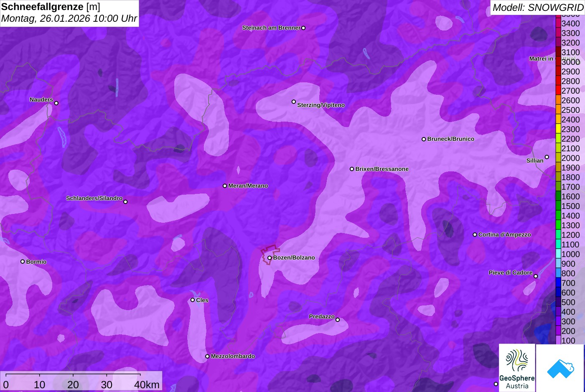This screenshot has width=585, height=392.
Task: Click the Sillian marker dot
Action: [x=547, y=157]
